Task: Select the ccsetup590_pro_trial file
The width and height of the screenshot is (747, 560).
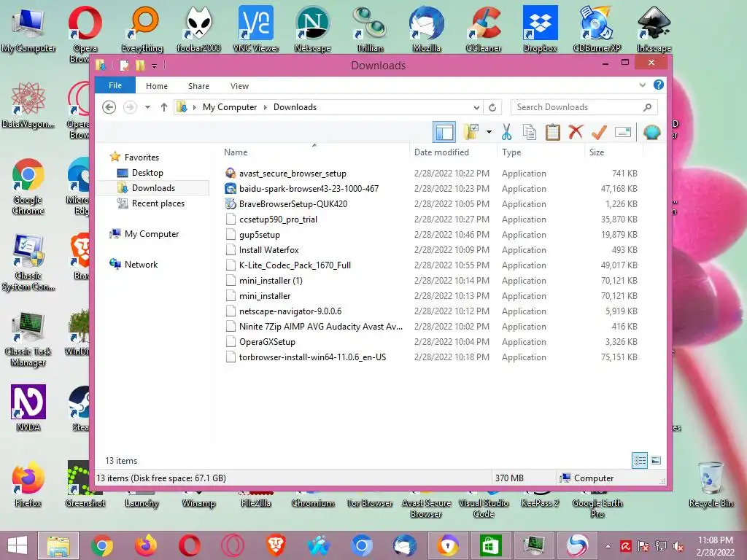Action: click(278, 219)
